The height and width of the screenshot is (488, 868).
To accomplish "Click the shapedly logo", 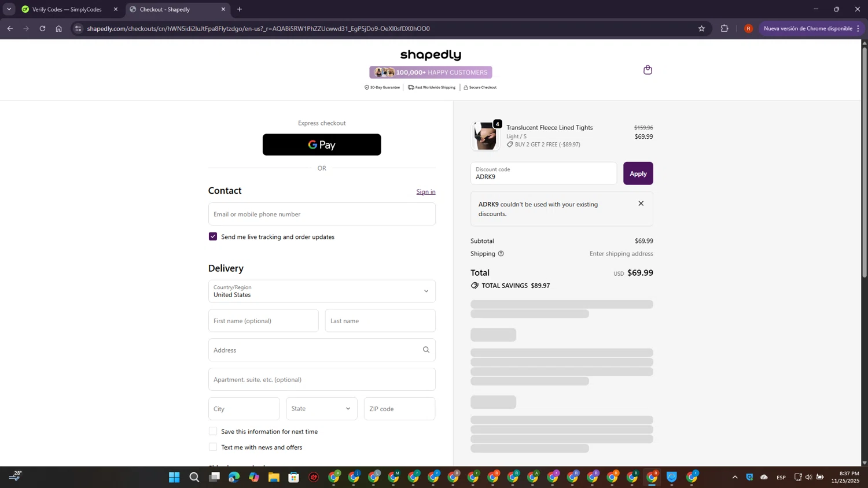I will (x=431, y=55).
